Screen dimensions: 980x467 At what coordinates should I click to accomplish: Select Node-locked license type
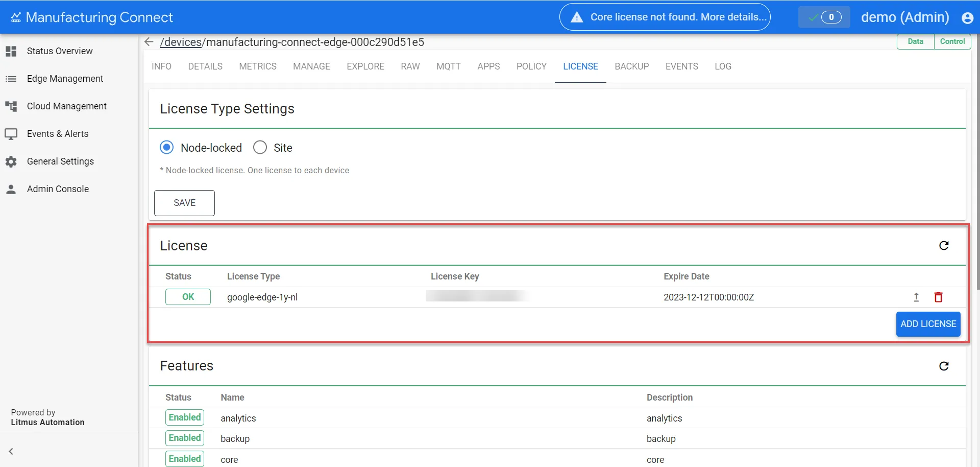[166, 148]
